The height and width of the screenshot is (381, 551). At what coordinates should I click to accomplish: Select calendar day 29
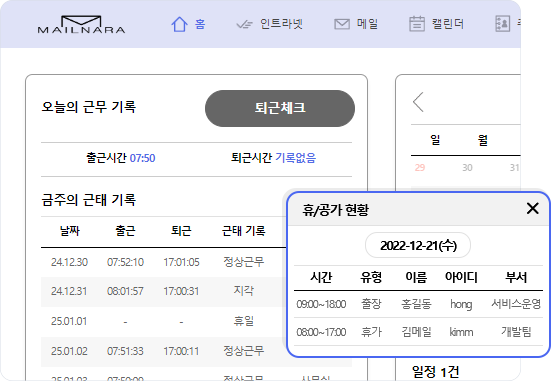pos(420,168)
